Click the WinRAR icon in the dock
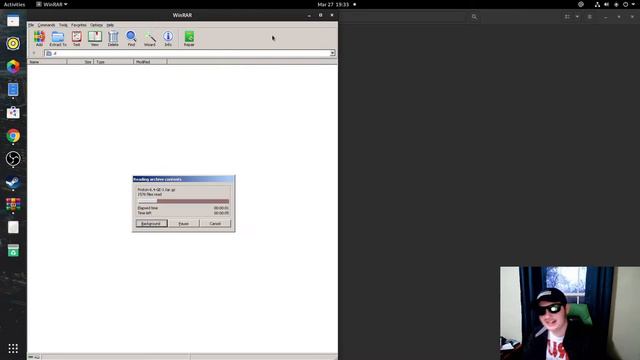Image resolution: width=640 pixels, height=360 pixels. pyautogui.click(x=13, y=204)
